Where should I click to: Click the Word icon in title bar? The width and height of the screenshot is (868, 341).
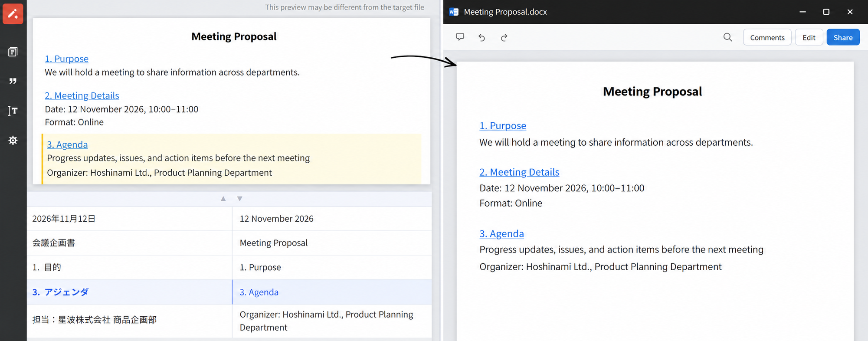point(454,12)
